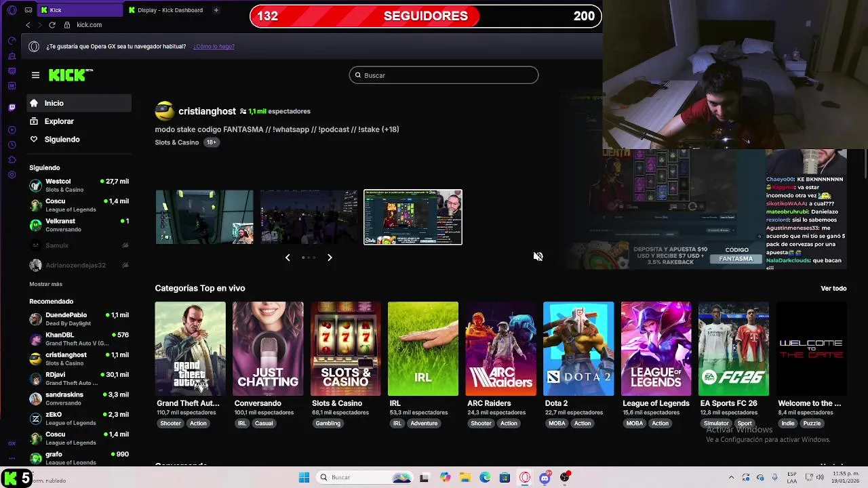The width and height of the screenshot is (868, 488).
Task: Click the ¿Cómo lo hago? link
Action: tap(214, 46)
